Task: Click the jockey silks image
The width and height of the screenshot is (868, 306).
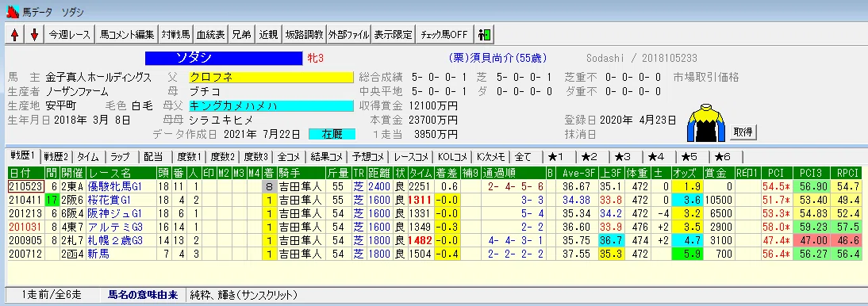Action: 706,124
